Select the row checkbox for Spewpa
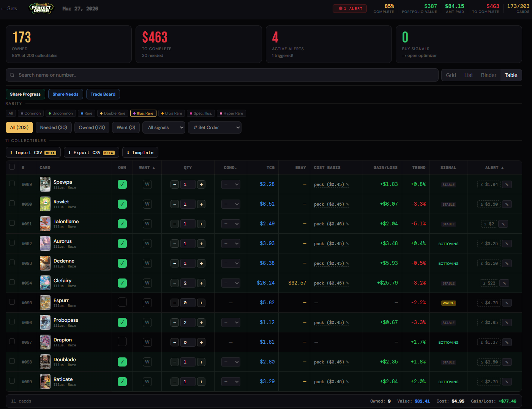This screenshot has height=409, width=532. [12, 184]
